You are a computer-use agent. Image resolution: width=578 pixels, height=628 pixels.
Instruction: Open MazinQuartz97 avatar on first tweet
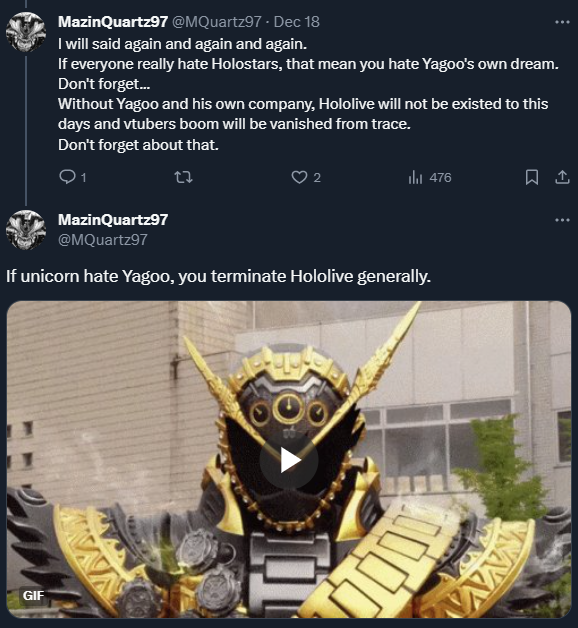26,32
